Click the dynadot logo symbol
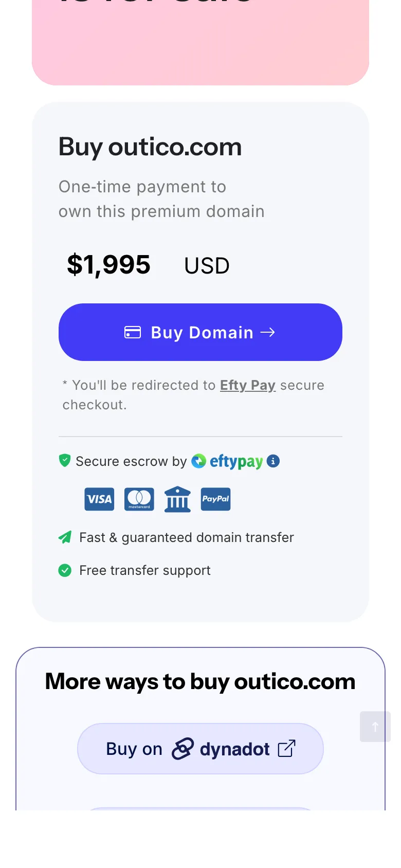 pyautogui.click(x=183, y=749)
